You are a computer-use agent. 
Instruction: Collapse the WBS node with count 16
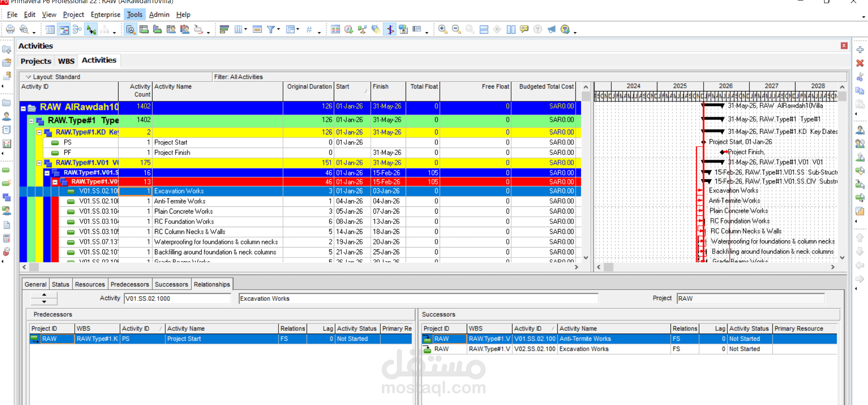pos(47,173)
